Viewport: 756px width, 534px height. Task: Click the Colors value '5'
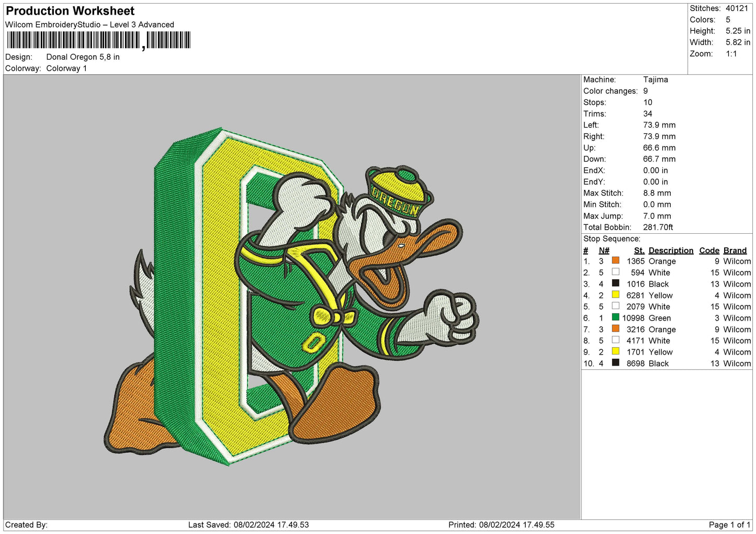728,20
